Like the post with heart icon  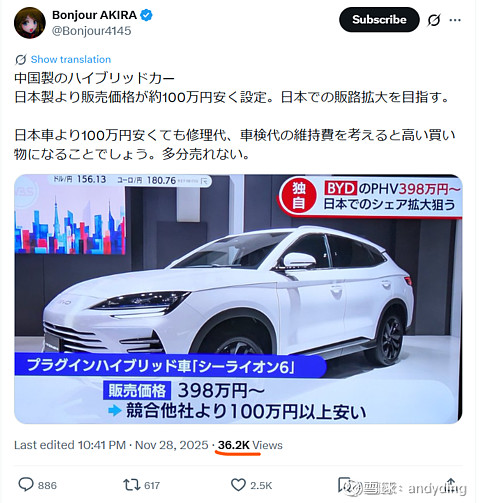click(238, 485)
